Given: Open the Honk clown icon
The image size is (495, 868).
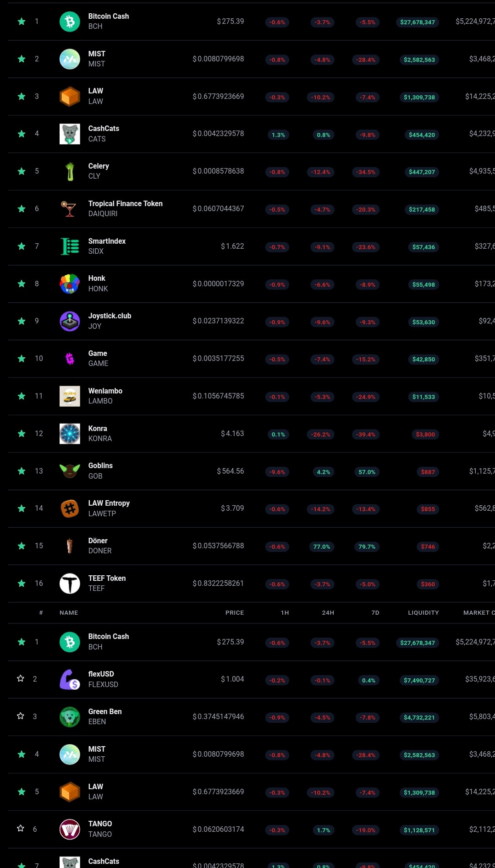Looking at the screenshot, I should point(70,284).
